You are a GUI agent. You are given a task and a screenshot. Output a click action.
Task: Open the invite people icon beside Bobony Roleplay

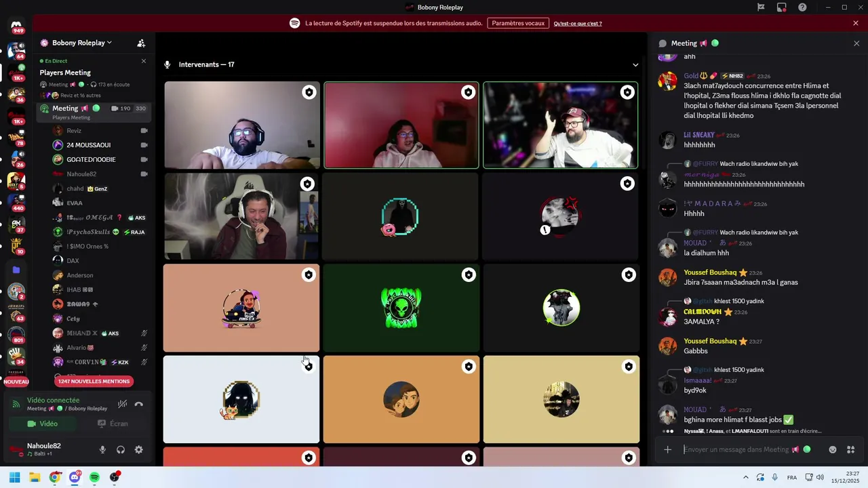click(x=141, y=43)
